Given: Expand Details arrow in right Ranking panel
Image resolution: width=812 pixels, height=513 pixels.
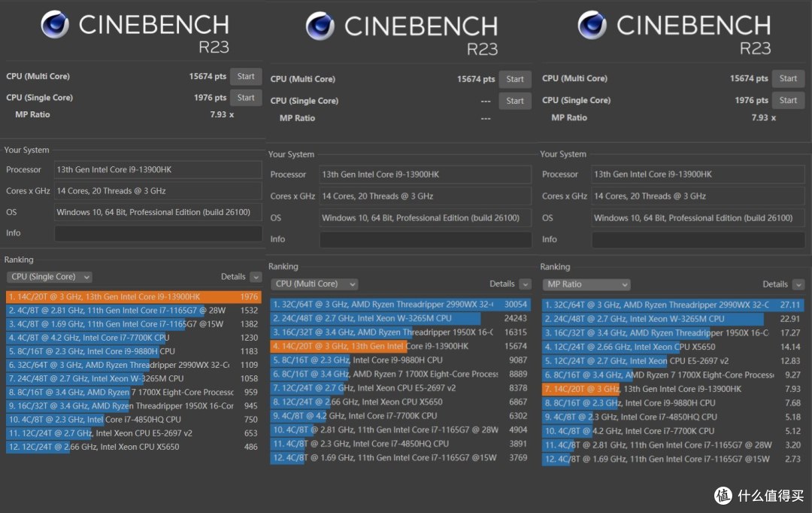Looking at the screenshot, I should (798, 284).
